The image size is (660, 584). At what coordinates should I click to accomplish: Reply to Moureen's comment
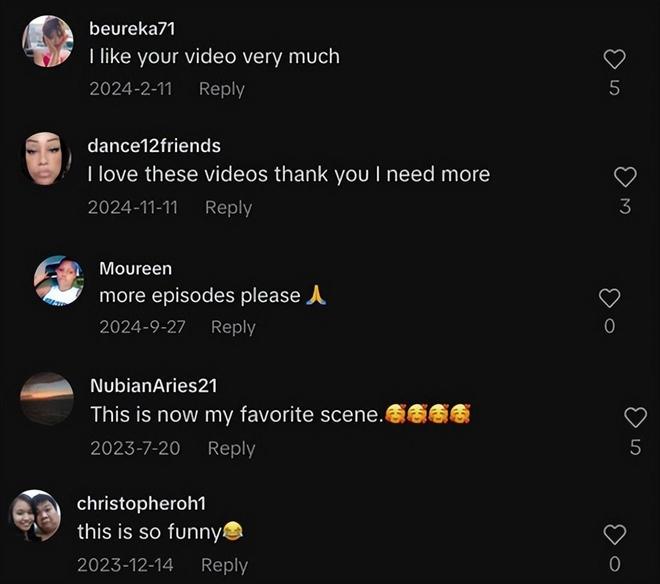click(233, 327)
